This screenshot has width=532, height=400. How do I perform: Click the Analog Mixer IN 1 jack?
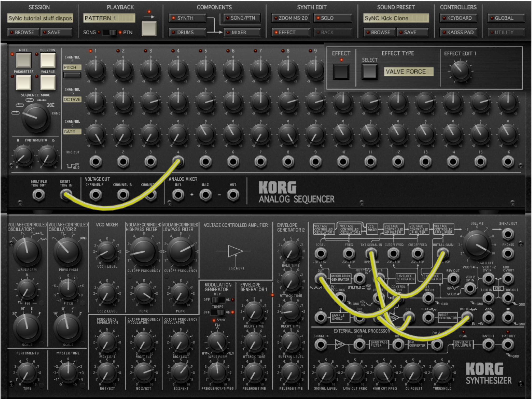coord(178,195)
